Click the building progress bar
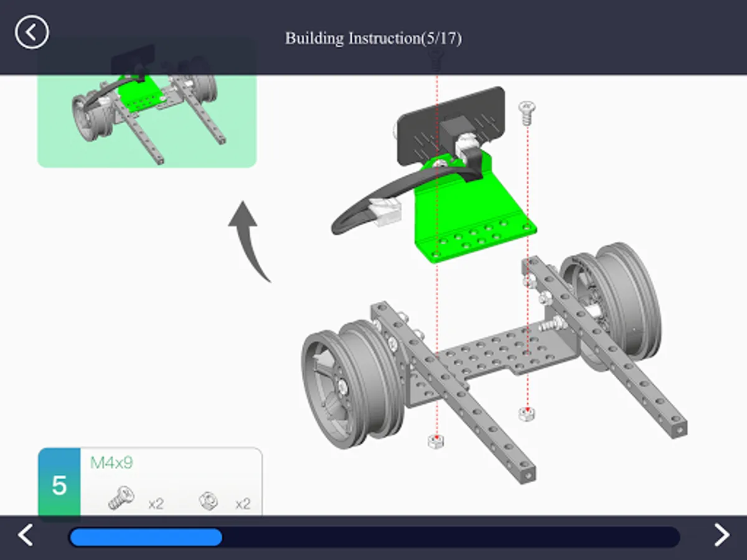747x560 pixels. 374,537
